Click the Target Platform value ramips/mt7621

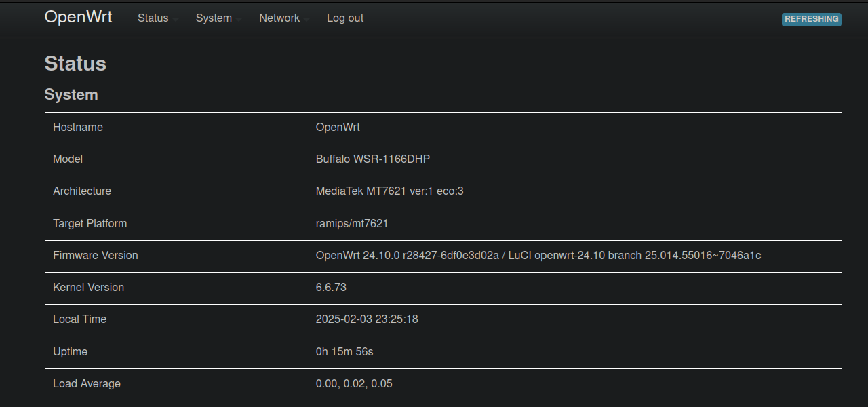[x=351, y=223]
